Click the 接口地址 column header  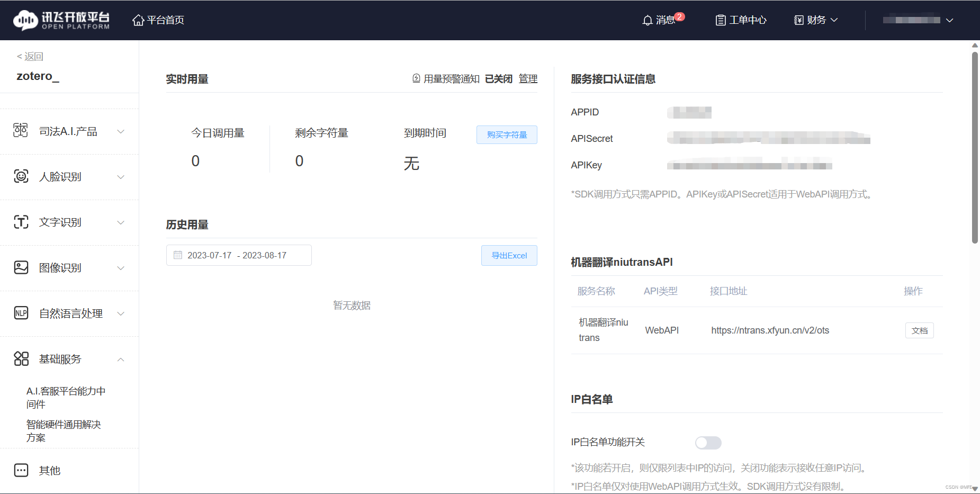click(729, 291)
